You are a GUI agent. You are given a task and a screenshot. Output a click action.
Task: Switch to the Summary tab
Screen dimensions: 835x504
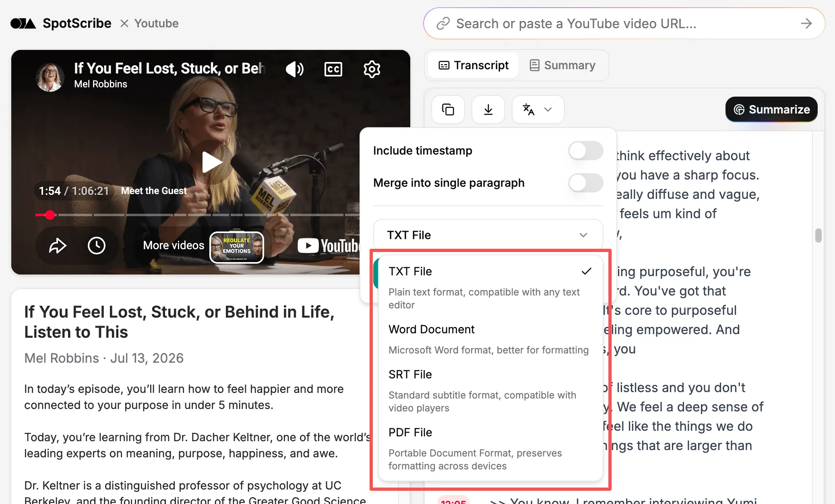562,65
